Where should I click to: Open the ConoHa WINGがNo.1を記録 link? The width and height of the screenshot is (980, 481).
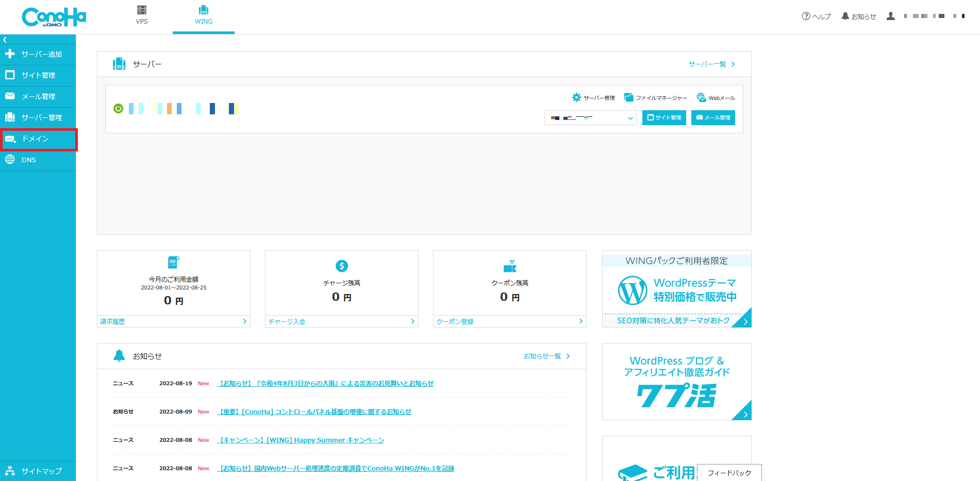pyautogui.click(x=336, y=469)
